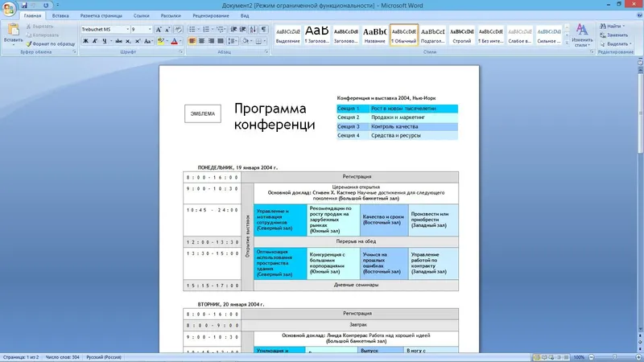644x362 pixels.
Task: Customize Quick Access toolbar dropdown
Action: click(57, 6)
